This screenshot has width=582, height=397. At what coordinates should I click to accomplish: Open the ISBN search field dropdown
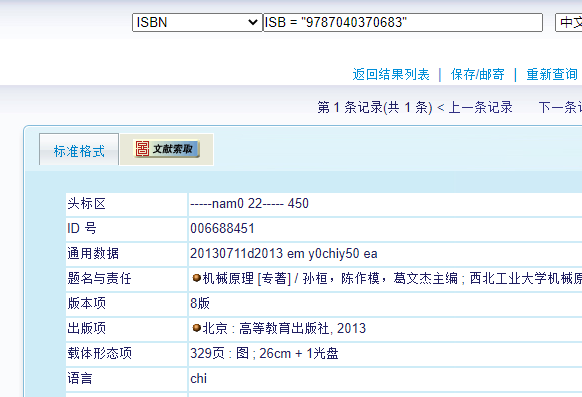197,23
